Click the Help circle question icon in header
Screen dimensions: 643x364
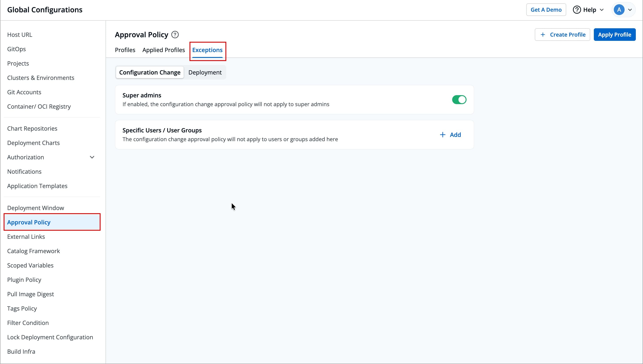577,10
